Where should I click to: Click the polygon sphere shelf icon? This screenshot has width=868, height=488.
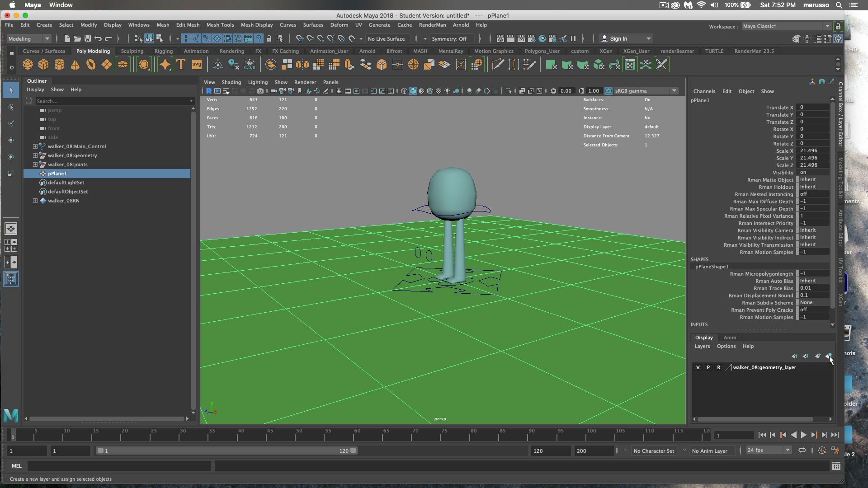pos(28,65)
